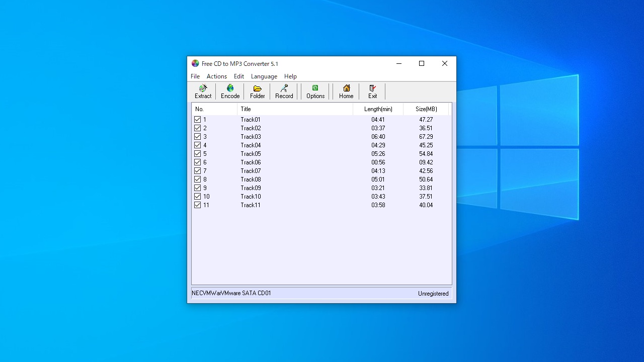Toggle the checkbox for track 4
The image size is (644, 362).
(x=197, y=145)
